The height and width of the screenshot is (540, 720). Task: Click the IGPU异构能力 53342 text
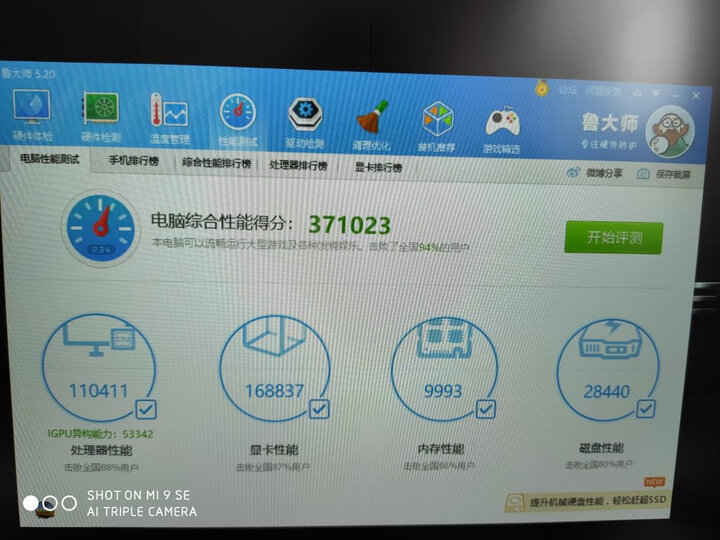click(101, 433)
